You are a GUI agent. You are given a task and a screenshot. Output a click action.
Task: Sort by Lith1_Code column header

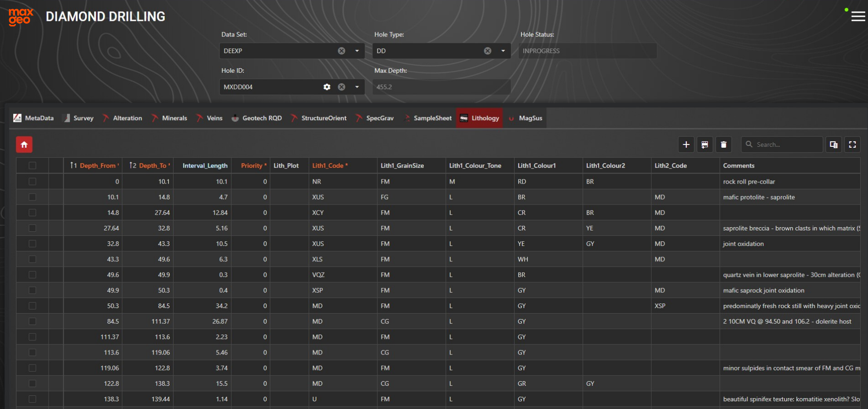click(328, 165)
